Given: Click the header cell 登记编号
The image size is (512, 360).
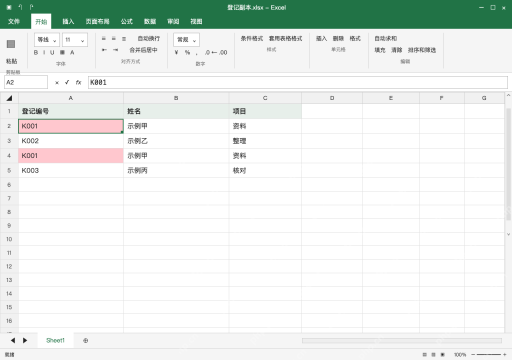Looking at the screenshot, I should click(x=71, y=111).
